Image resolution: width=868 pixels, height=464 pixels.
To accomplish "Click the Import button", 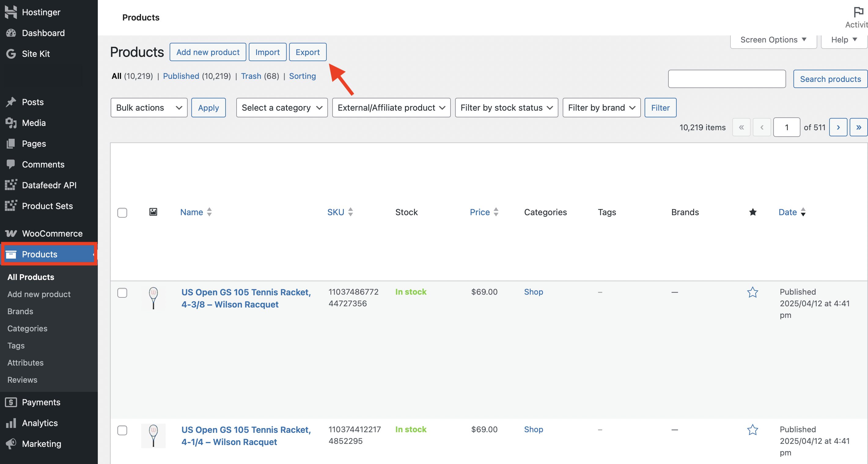I will point(267,52).
